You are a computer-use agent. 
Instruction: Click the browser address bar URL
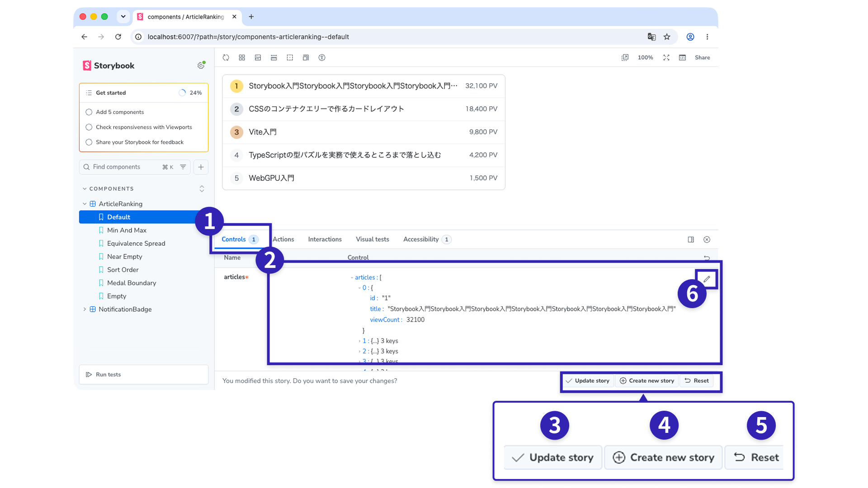point(248,37)
